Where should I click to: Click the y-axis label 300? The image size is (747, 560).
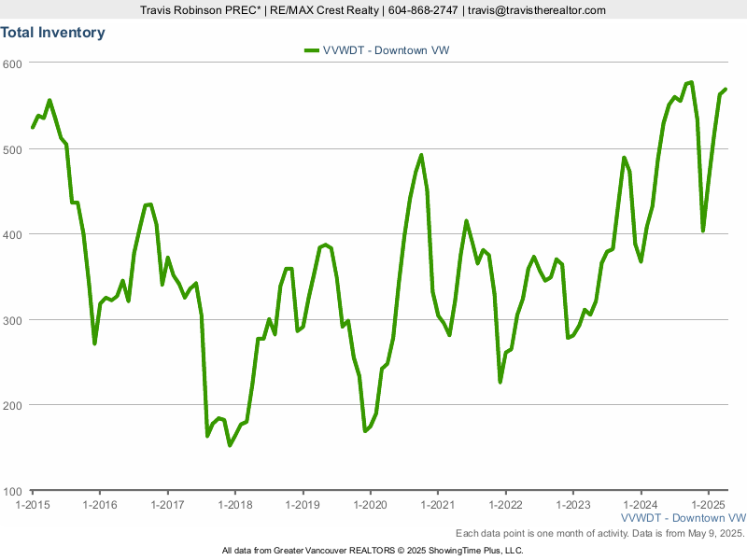(x=12, y=321)
